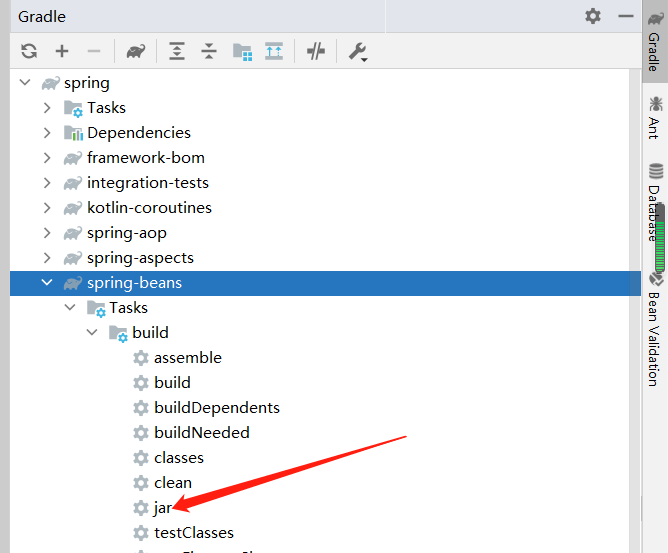Collapse the spring-beans module
This screenshot has height=553, width=668.
(47, 282)
